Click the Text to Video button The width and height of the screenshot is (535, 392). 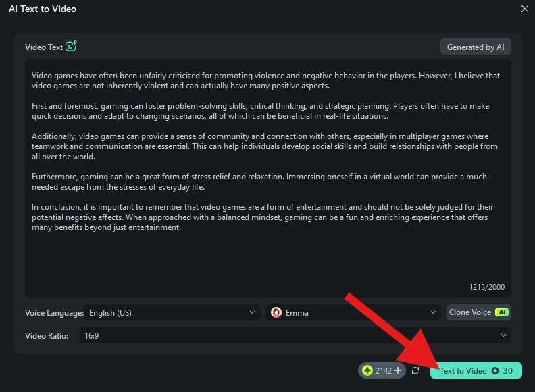476,371
